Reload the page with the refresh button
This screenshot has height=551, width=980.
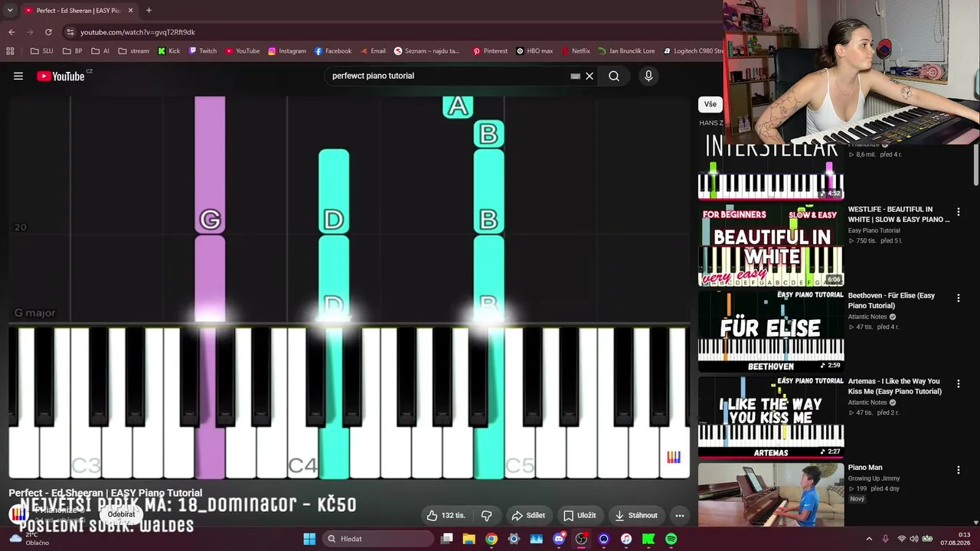point(48,32)
